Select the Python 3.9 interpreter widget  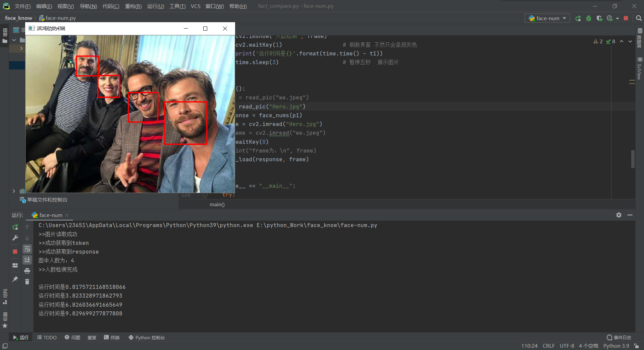(616, 346)
